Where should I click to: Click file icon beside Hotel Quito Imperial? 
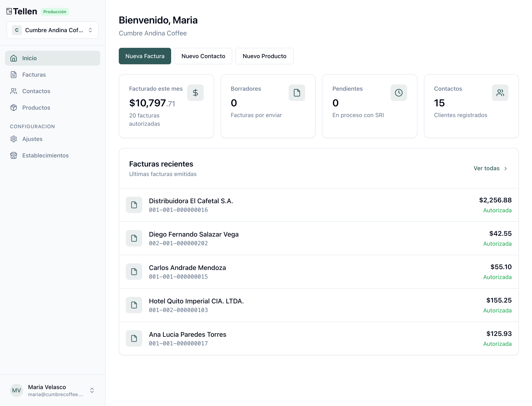134,305
